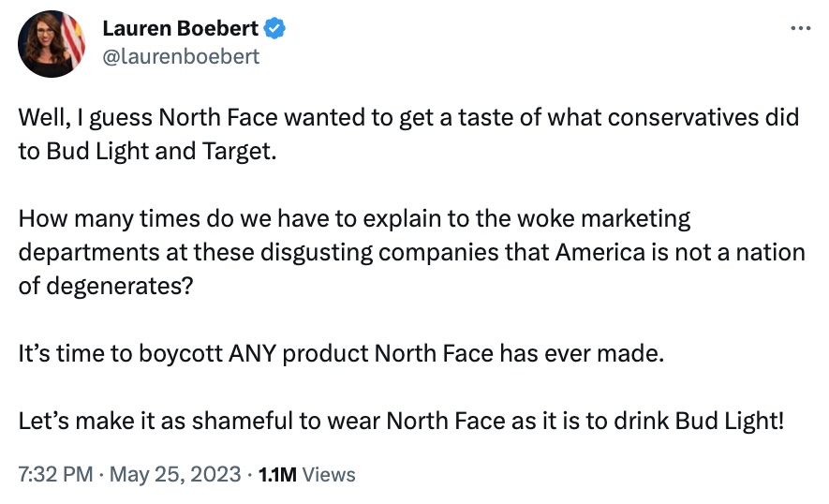Click the blue verified checkmark badge
The image size is (829, 504).
(274, 29)
